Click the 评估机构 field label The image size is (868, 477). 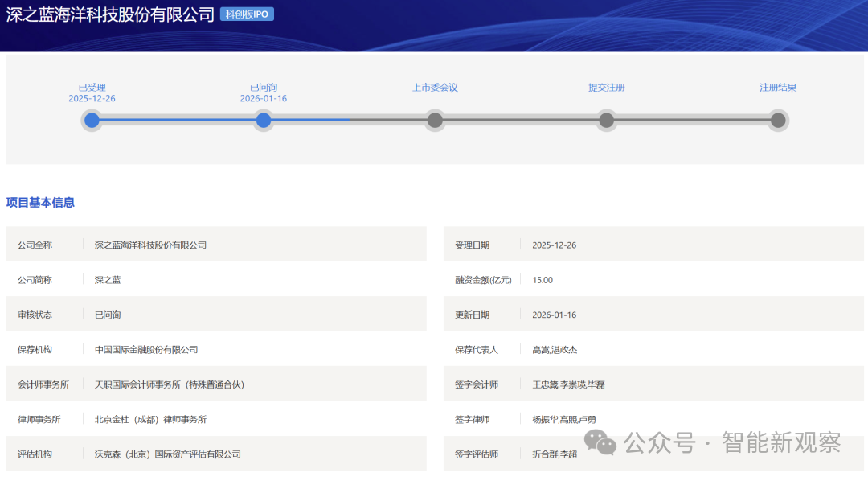(x=35, y=454)
